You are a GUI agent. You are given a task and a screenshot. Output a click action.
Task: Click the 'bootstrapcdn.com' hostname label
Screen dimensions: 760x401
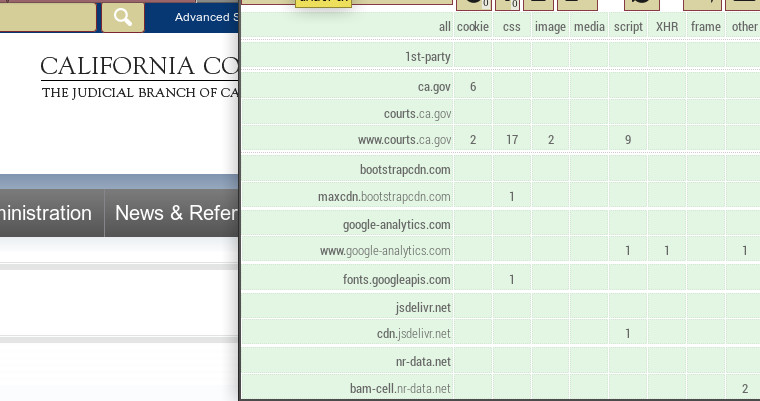click(x=347, y=170)
